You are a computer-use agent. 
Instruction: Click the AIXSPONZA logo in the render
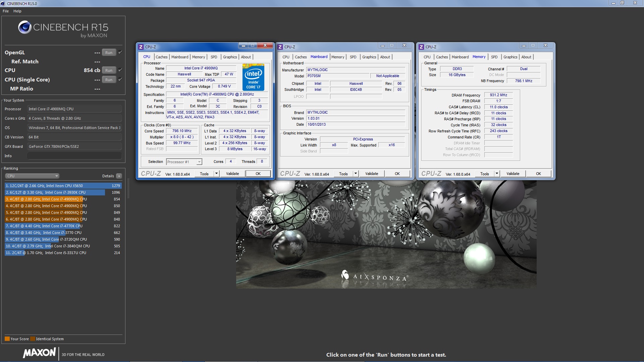point(374,276)
